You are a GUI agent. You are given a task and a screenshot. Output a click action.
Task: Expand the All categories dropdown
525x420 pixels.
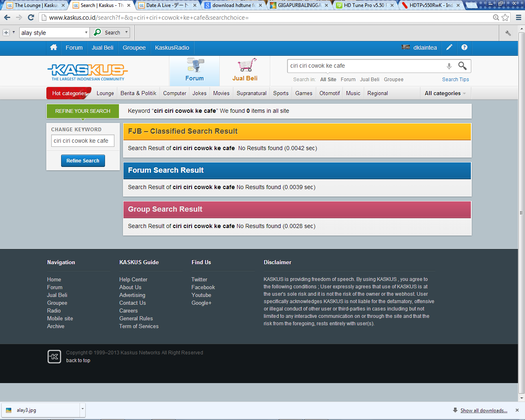(445, 94)
